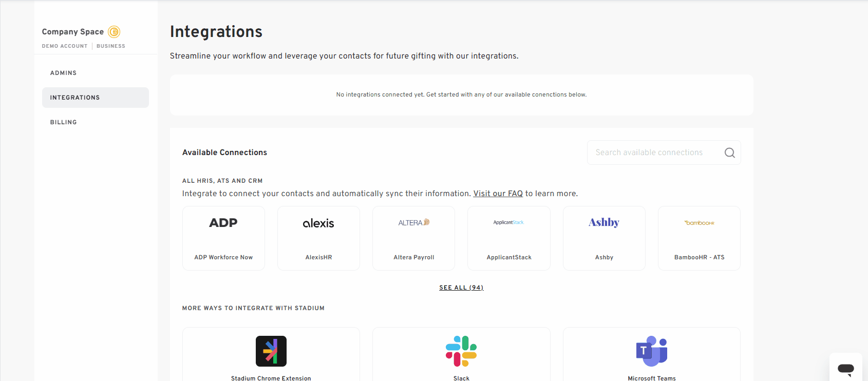Click the gold coin icon beside Company Space
The height and width of the screenshot is (381, 868).
point(114,32)
